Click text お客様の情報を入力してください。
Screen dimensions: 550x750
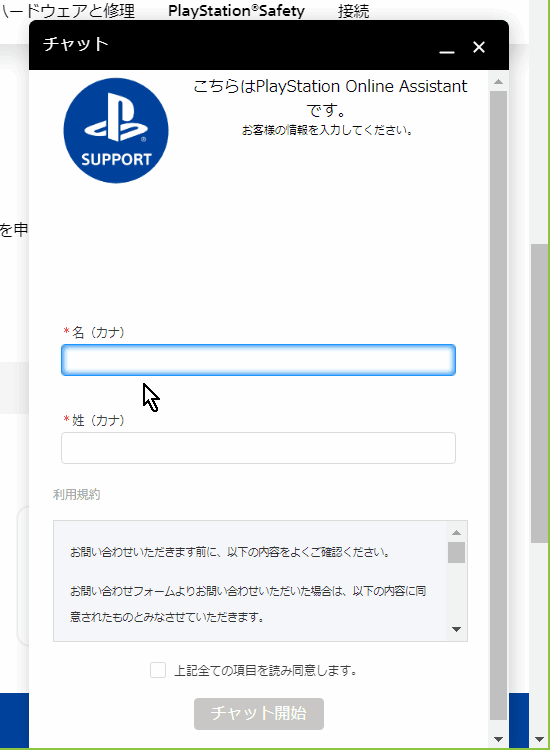tap(328, 130)
